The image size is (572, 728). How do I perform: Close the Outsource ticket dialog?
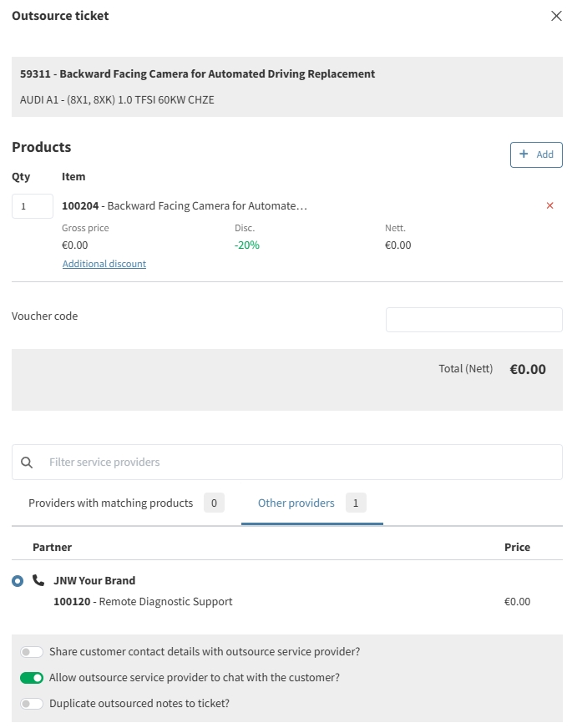[x=556, y=16]
